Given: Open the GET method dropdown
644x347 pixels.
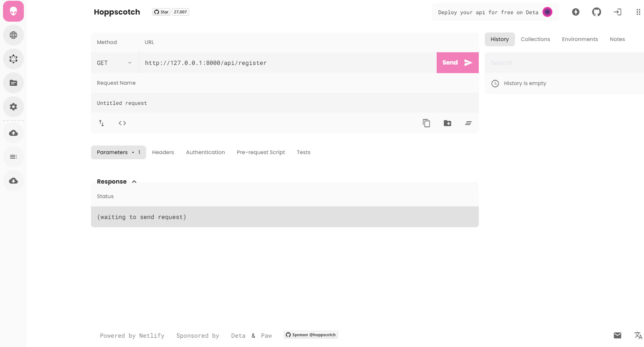Looking at the screenshot, I should coord(114,63).
